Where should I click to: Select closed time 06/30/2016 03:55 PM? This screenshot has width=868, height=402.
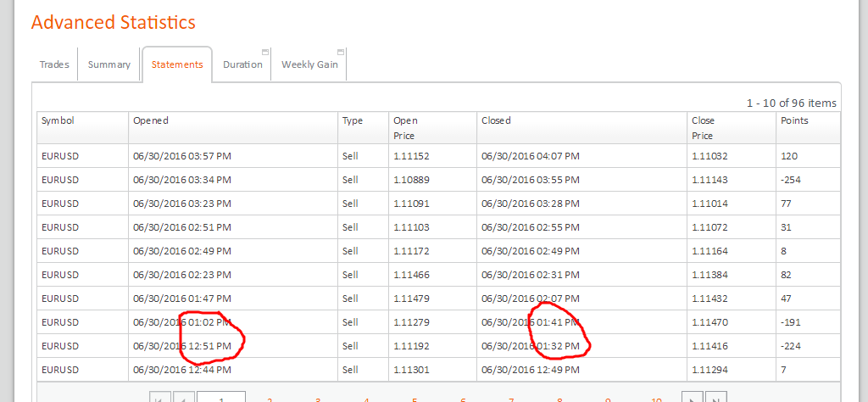click(x=531, y=180)
